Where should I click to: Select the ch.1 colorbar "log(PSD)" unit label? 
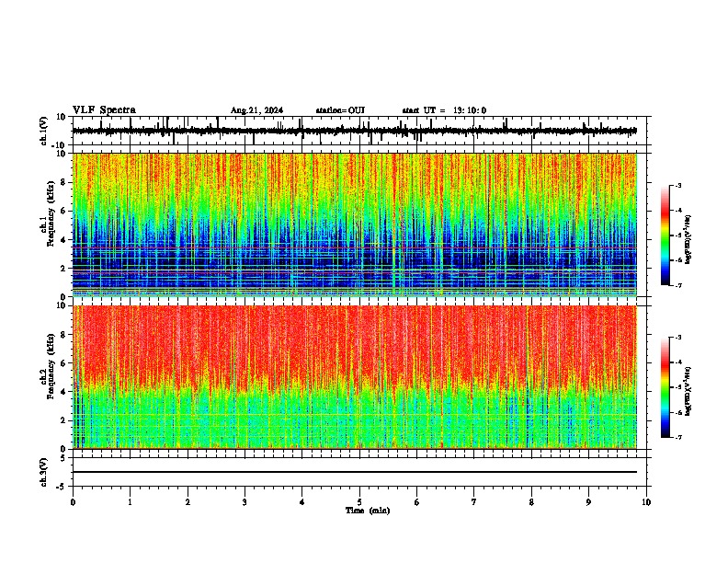tap(688, 240)
